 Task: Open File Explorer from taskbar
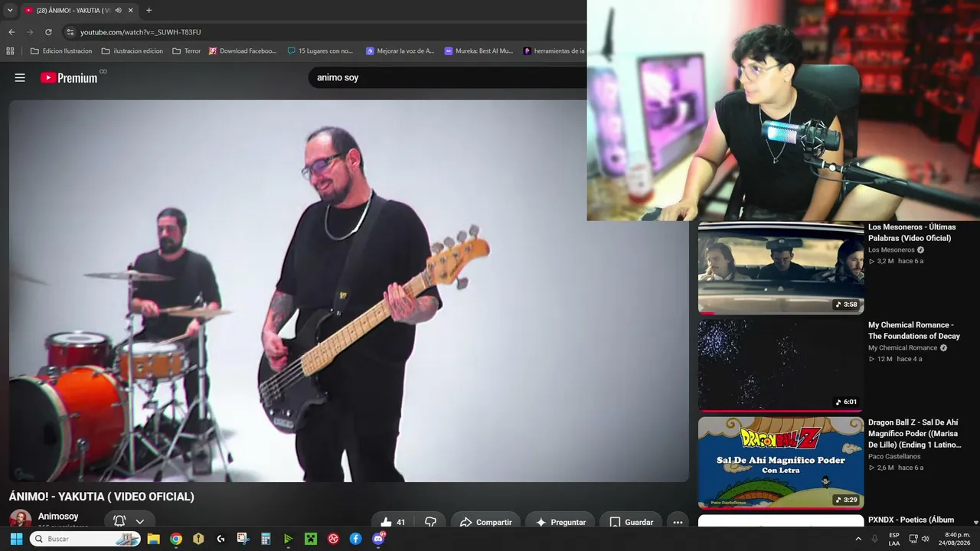[x=153, y=539]
